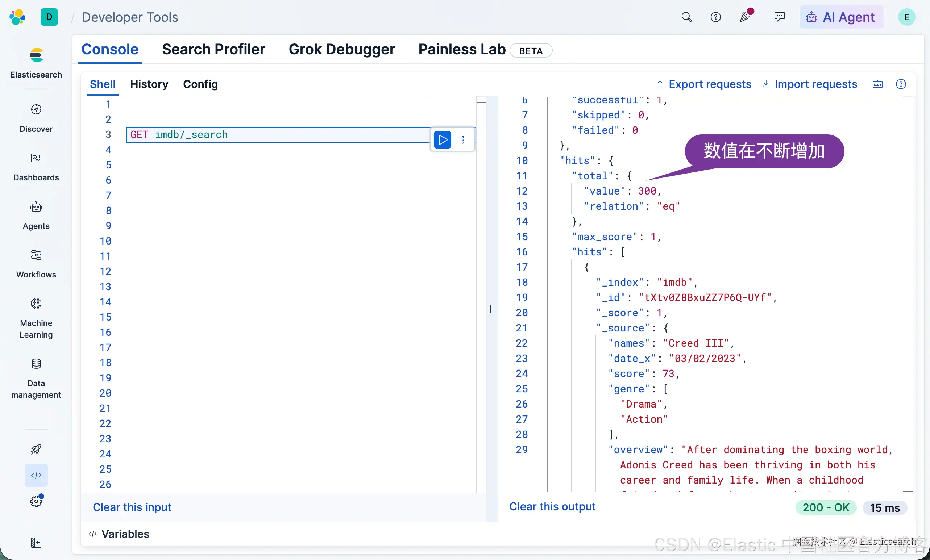The height and width of the screenshot is (560, 930).
Task: Click the "_index": "imdb" output line
Action: [x=647, y=282]
